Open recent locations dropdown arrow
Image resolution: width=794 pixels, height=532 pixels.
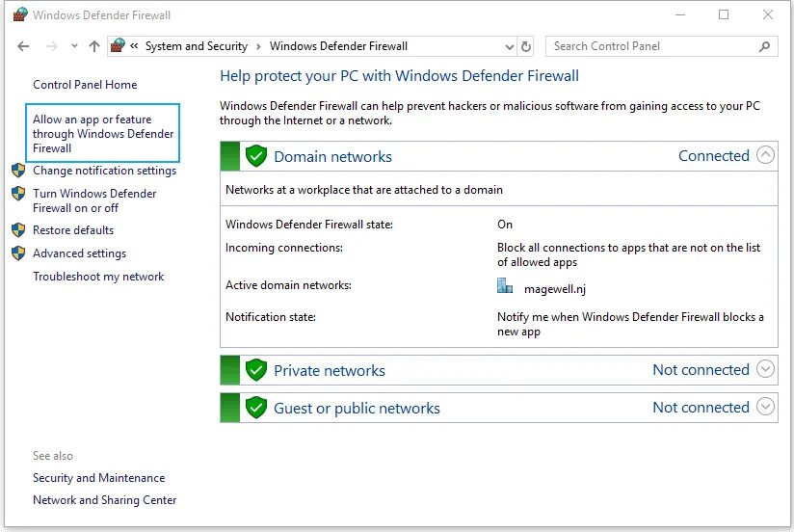click(74, 46)
